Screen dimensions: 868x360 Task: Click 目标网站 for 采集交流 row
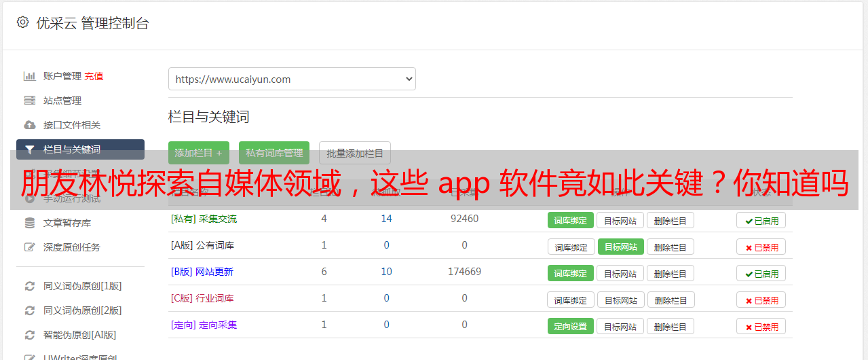620,220
